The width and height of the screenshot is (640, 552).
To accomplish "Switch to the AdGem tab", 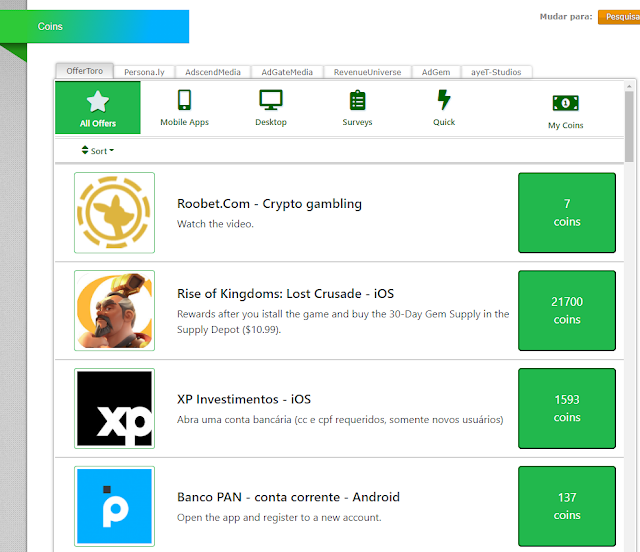I will click(x=436, y=72).
